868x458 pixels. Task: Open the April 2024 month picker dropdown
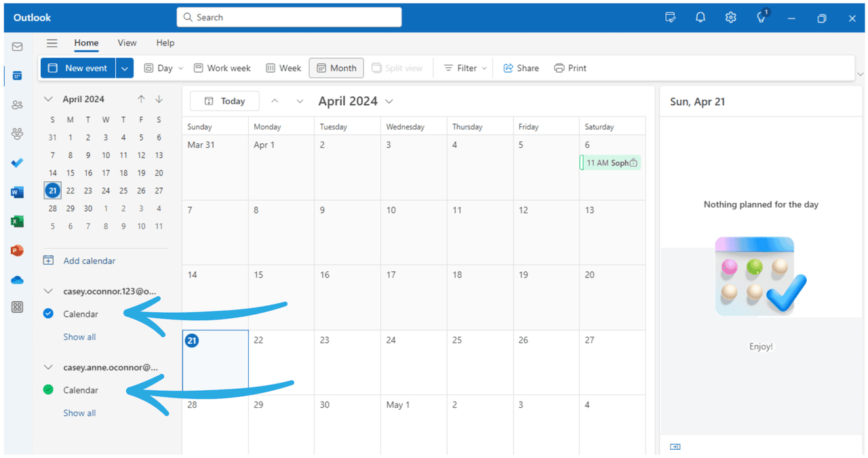pos(389,100)
